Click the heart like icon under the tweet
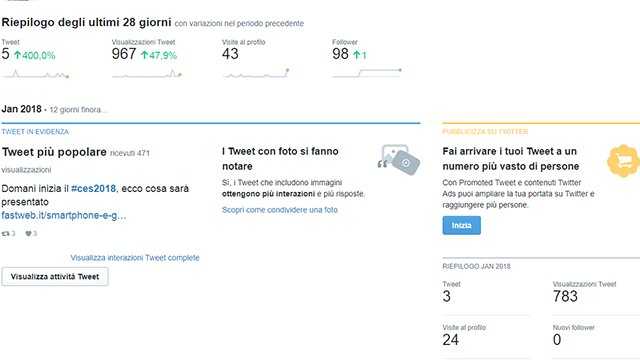 28,233
